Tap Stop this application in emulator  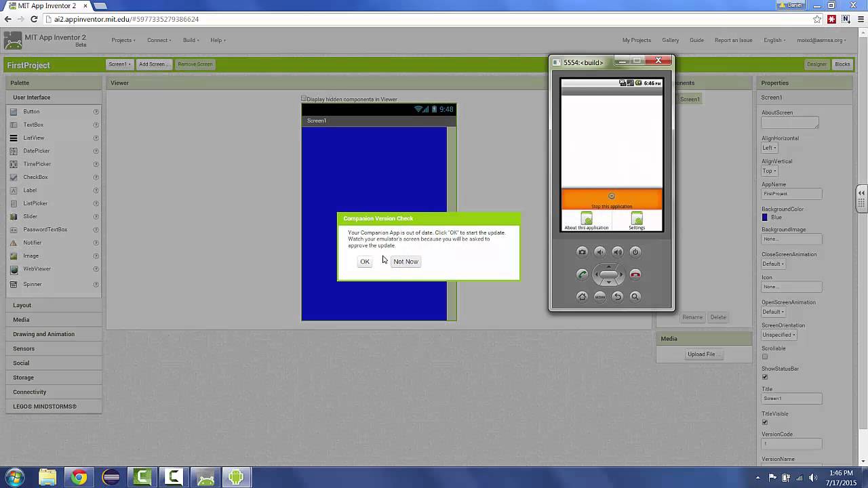click(612, 200)
